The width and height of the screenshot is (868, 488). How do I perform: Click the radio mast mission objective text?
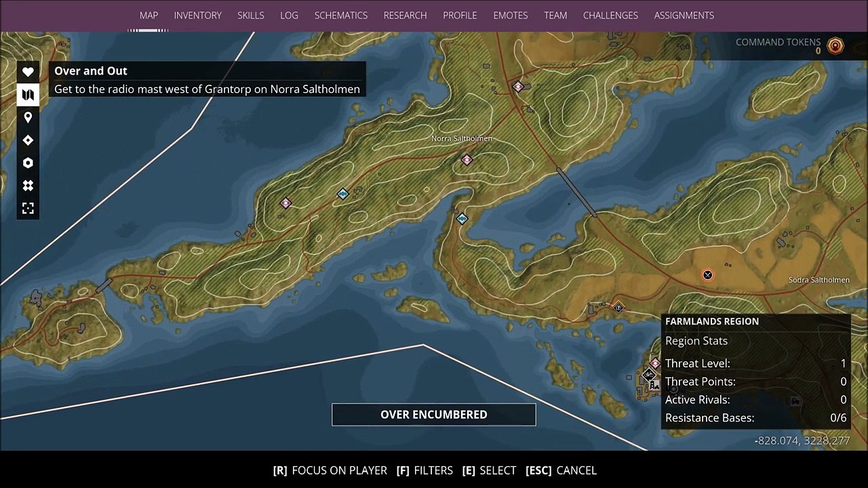tap(207, 89)
